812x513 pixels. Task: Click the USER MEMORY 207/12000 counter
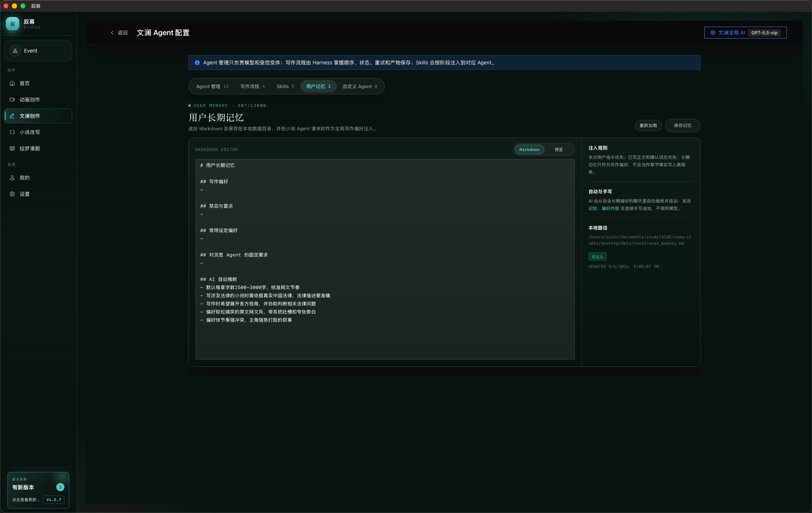[x=229, y=105]
